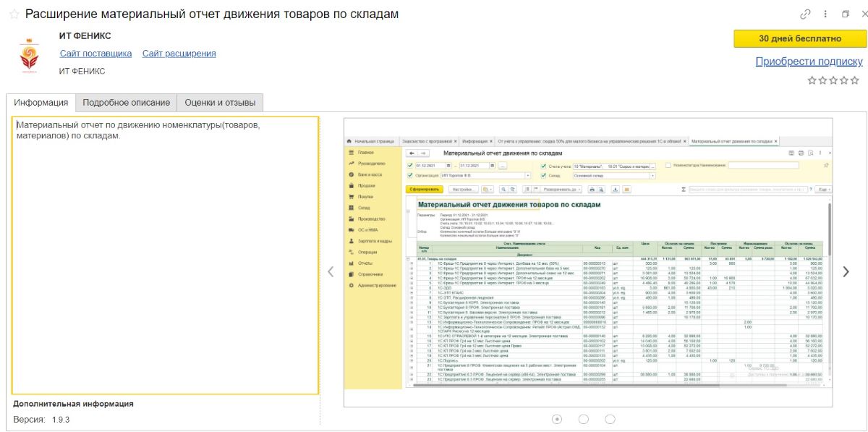The height and width of the screenshot is (432, 868).
Task: Select the third screenshot indicator dot
Action: click(610, 419)
